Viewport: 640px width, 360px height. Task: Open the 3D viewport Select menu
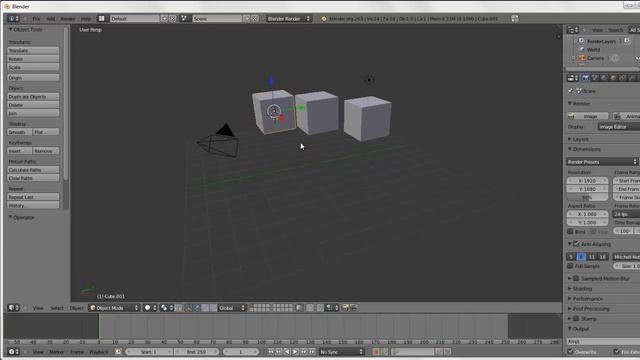[57, 308]
